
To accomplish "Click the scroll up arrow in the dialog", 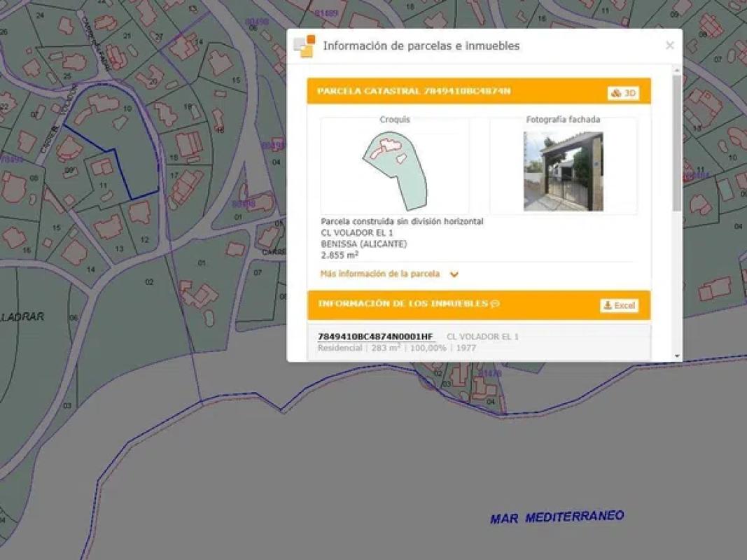I will click(x=676, y=70).
